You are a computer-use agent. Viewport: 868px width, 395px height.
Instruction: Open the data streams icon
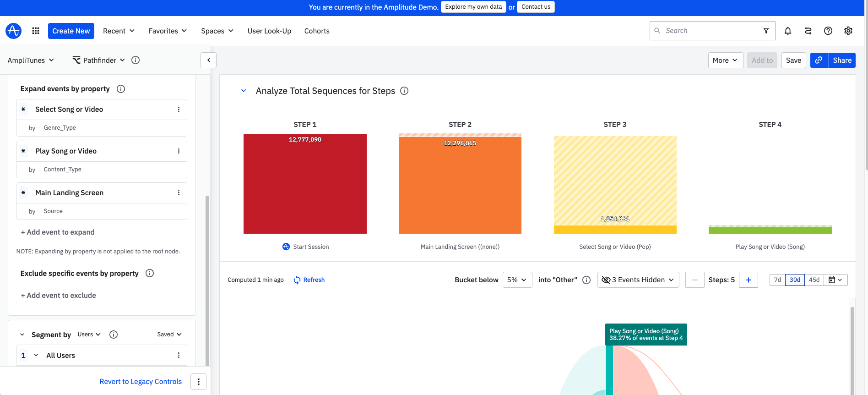(808, 31)
